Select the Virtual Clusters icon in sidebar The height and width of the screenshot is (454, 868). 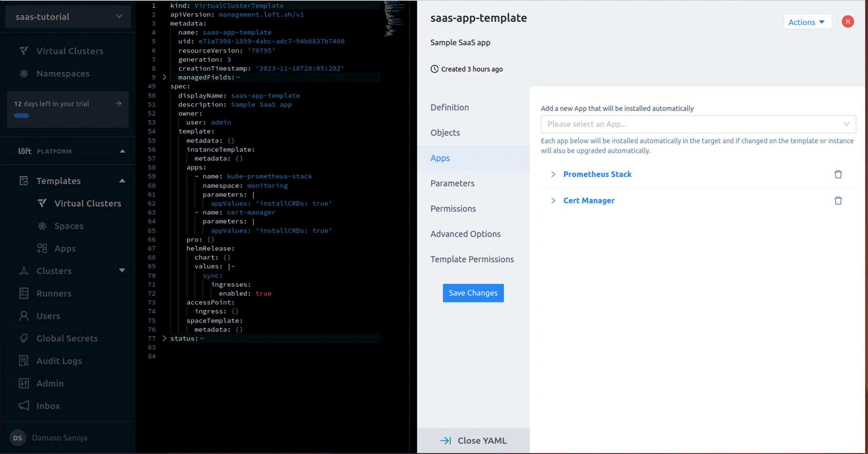coord(23,51)
